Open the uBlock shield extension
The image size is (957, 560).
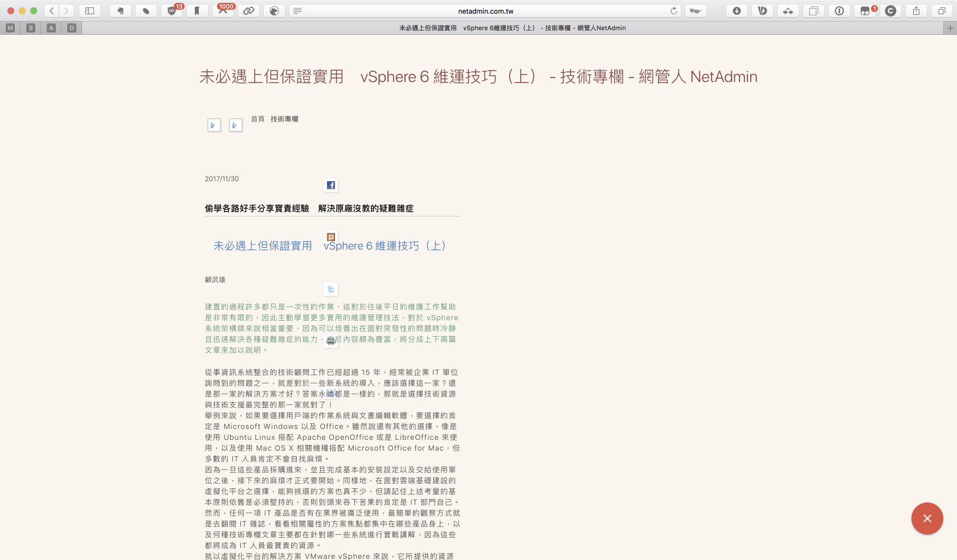[172, 11]
